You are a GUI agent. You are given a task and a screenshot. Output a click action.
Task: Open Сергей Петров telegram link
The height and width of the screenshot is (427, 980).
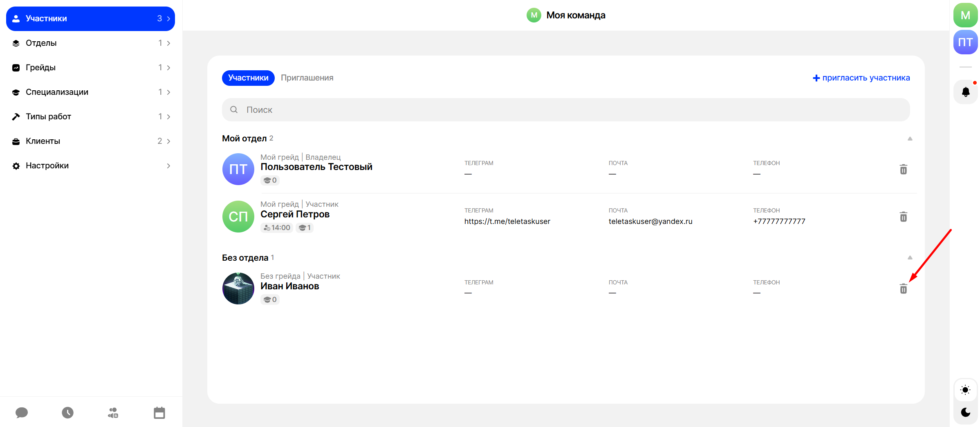coord(507,221)
